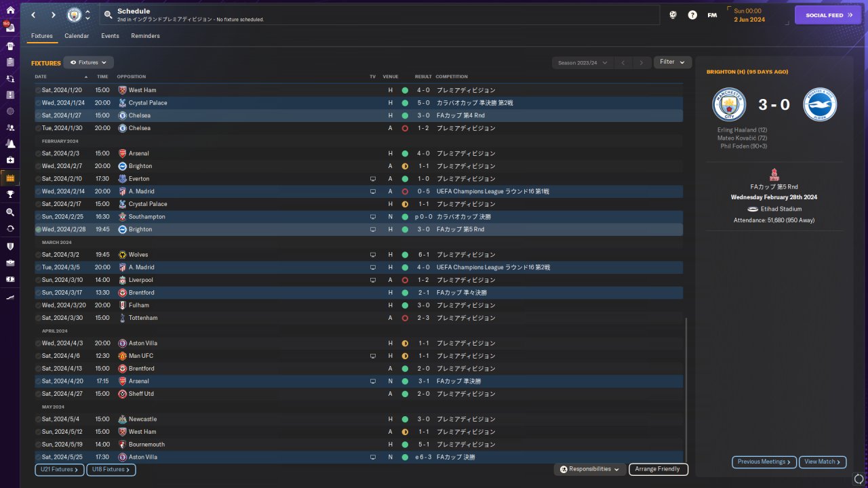Toggle the reminder circle for West Ham 2024/1/20
This screenshot has height=488, width=868.
click(39, 90)
